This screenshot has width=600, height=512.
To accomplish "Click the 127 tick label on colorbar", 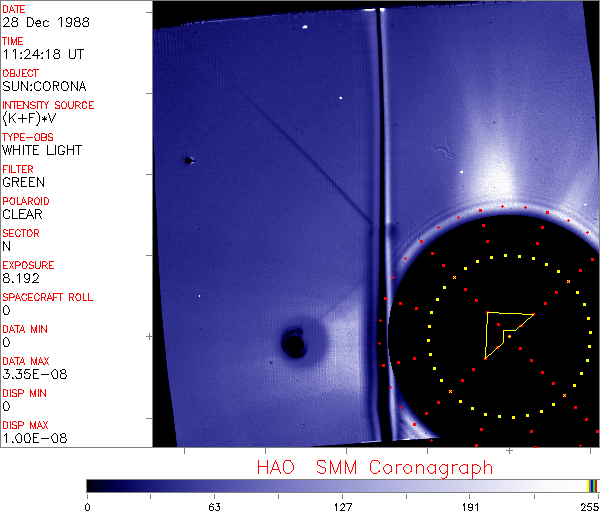I will coord(342,507).
